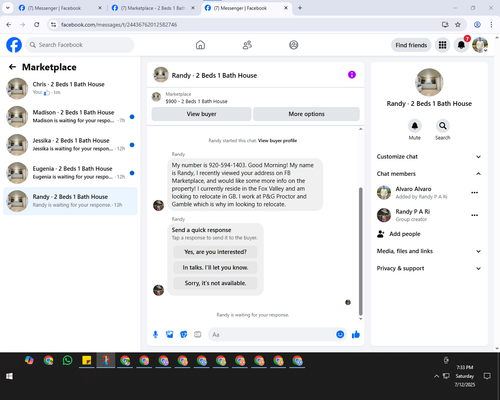Screen dimensions: 500x400
Task: Open the Home feed icon
Action: tap(200, 45)
